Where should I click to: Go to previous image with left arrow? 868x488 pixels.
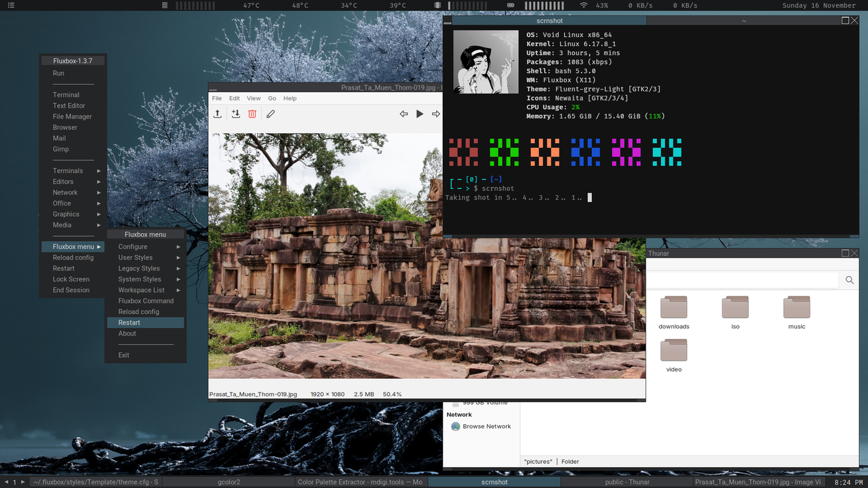[403, 114]
